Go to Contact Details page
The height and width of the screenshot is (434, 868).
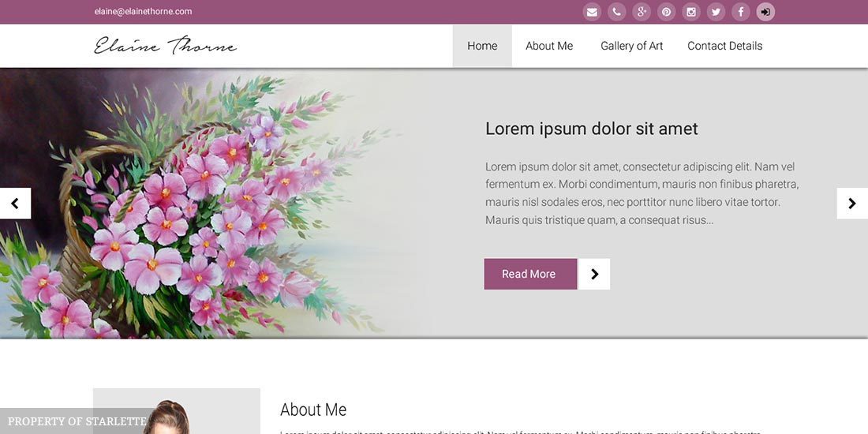point(724,46)
